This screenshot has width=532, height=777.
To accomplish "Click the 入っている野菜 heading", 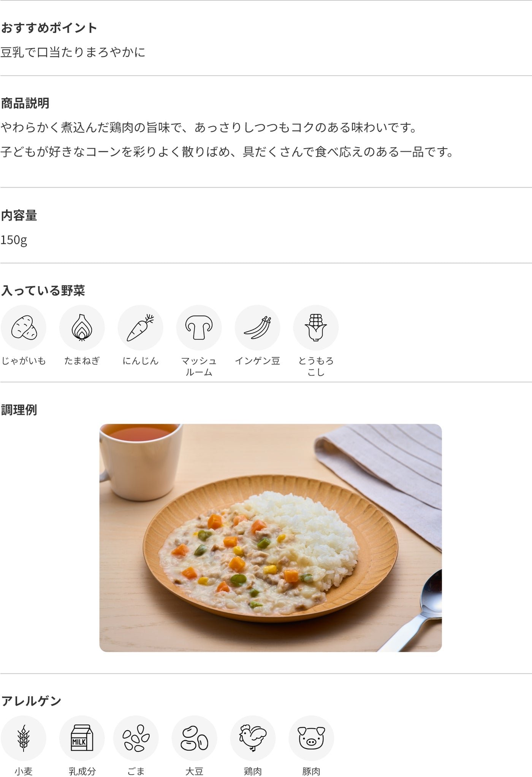I will coord(43,291).
